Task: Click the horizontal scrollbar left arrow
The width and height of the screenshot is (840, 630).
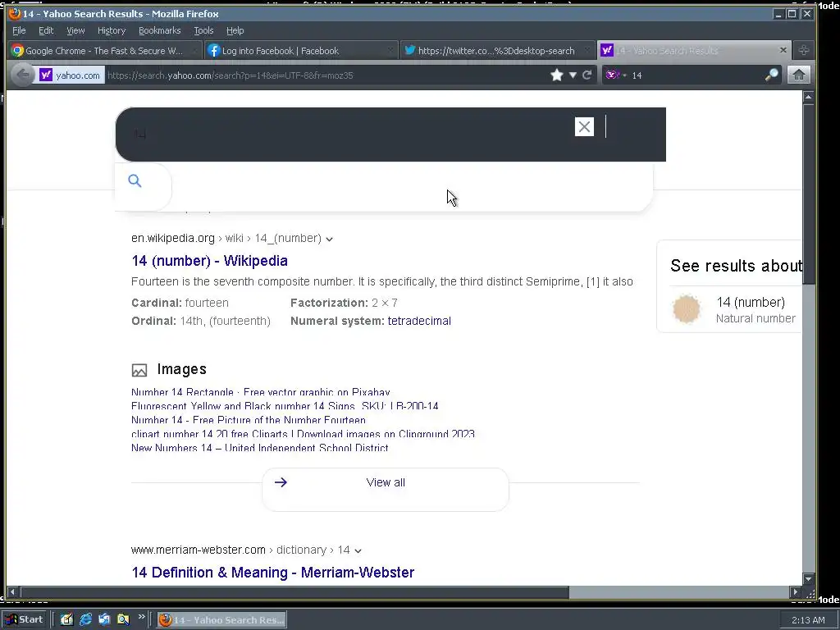Action: click(x=12, y=592)
